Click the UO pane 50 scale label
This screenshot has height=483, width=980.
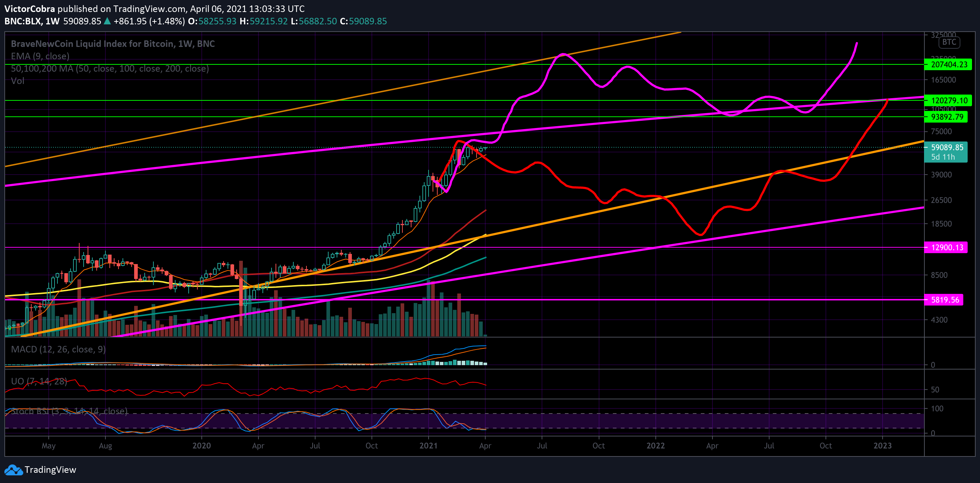(x=935, y=390)
